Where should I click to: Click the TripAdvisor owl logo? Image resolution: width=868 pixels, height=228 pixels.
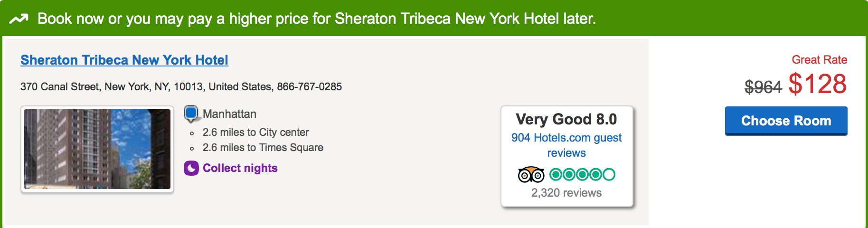tap(531, 175)
